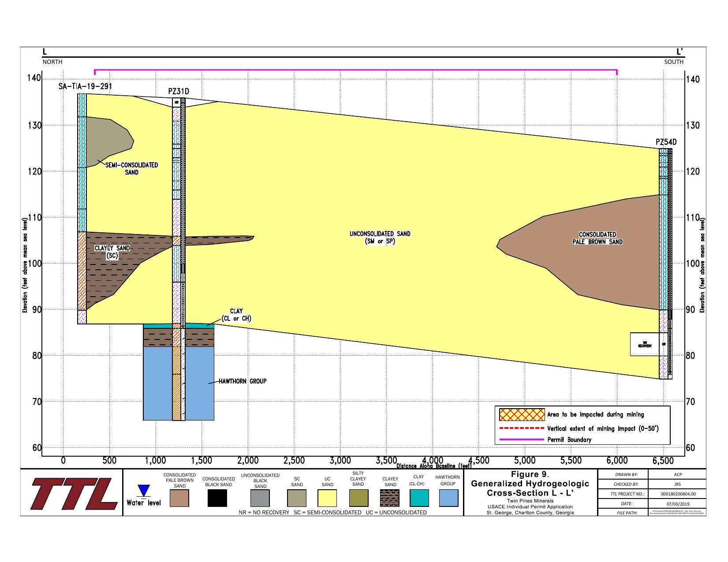Click 'NR = NO RECOVERY' abbreviation note

[x=264, y=513]
